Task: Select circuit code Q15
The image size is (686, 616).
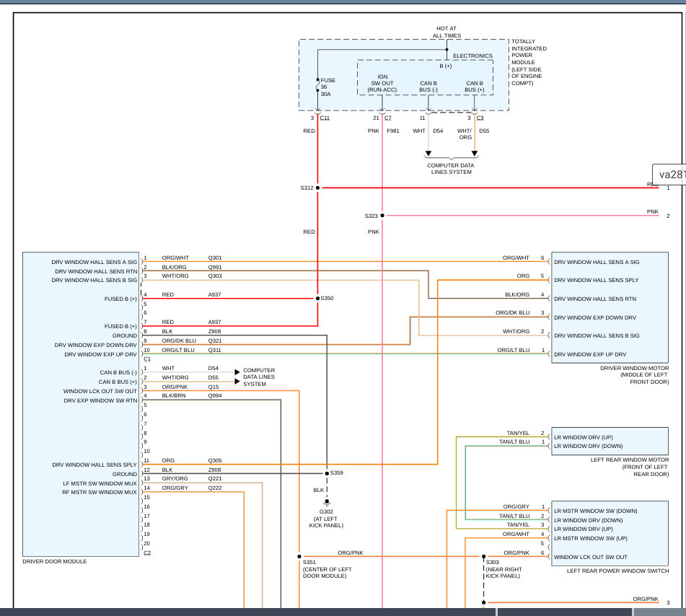Action: [x=214, y=387]
